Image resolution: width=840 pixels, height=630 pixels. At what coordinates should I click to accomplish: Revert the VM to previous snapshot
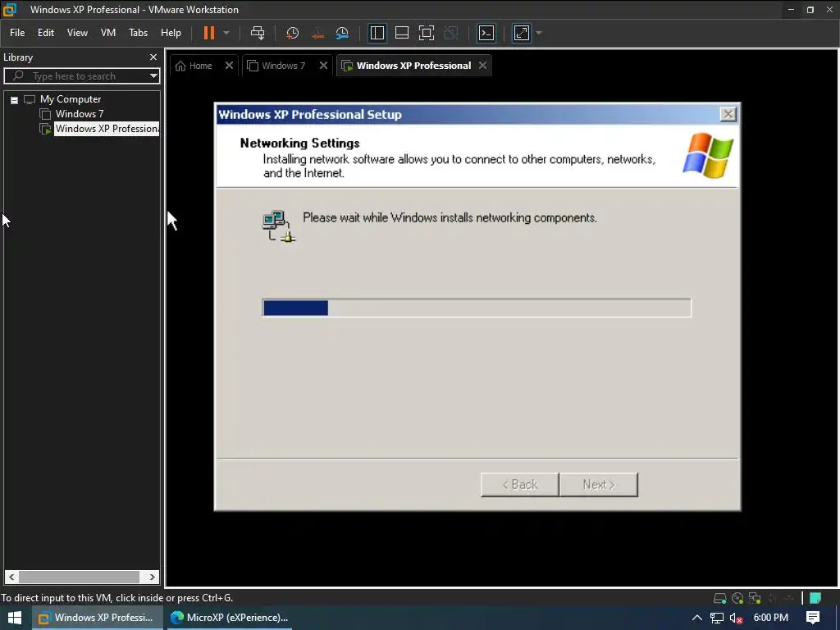[317, 33]
